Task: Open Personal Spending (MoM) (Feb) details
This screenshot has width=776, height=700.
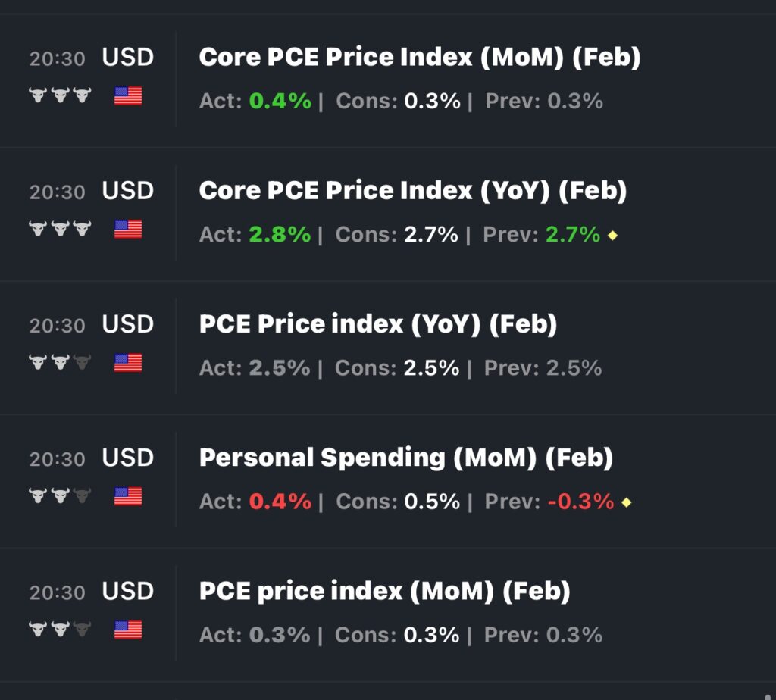Action: coord(405,458)
